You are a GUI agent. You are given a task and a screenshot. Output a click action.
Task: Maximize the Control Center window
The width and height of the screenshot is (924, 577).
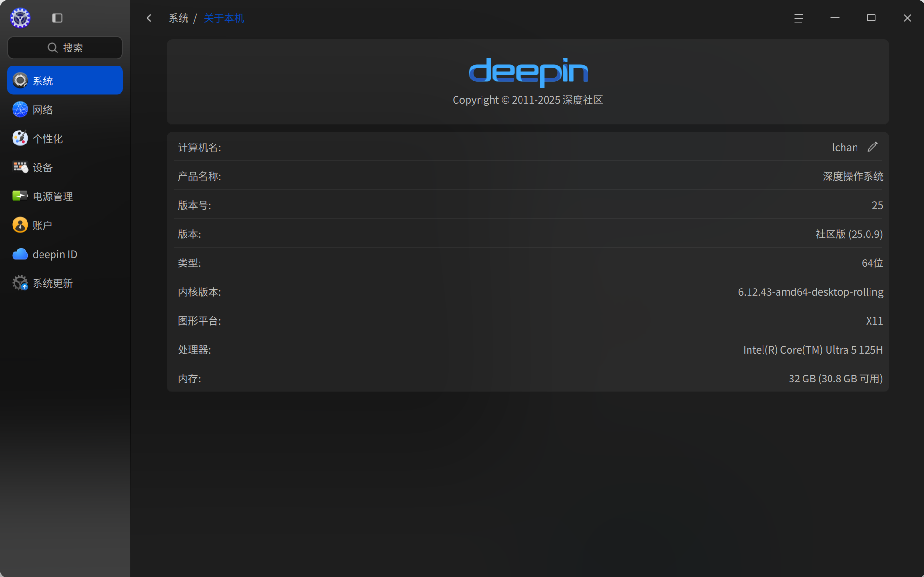(x=871, y=18)
